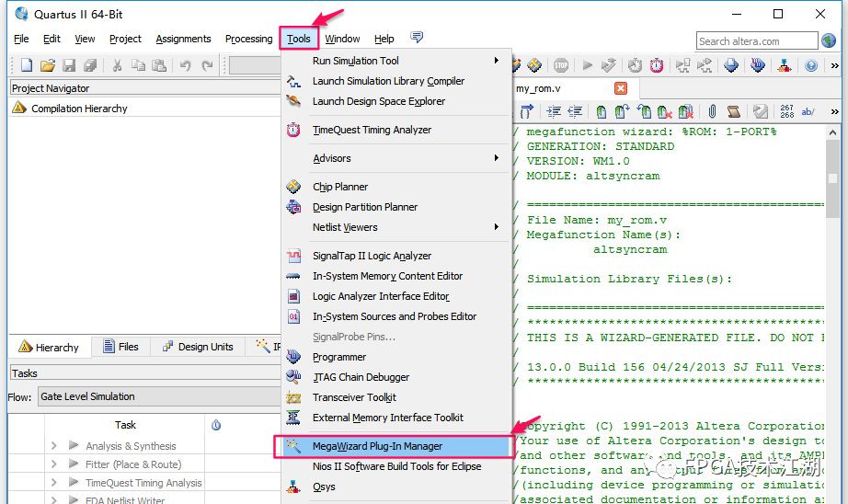Click the blue Help question mark icon
The width and height of the screenshot is (848, 504).
(x=810, y=65)
